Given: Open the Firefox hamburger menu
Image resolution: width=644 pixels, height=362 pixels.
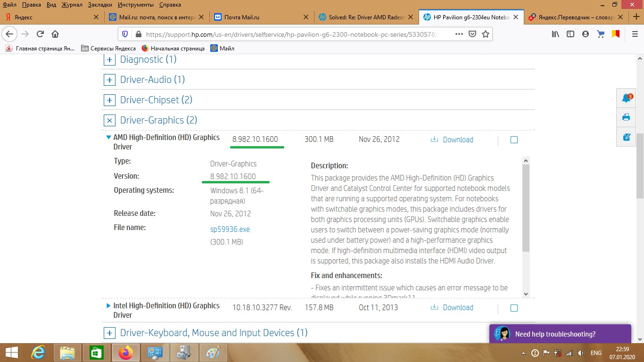Looking at the screenshot, I should [635, 34].
